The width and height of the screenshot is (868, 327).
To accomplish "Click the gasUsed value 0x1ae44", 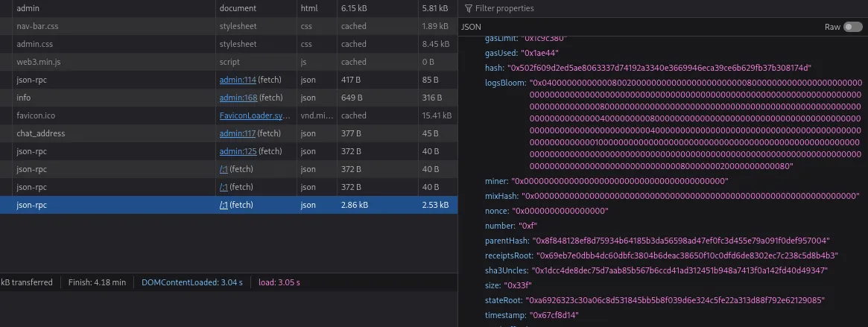I will click(x=539, y=53).
